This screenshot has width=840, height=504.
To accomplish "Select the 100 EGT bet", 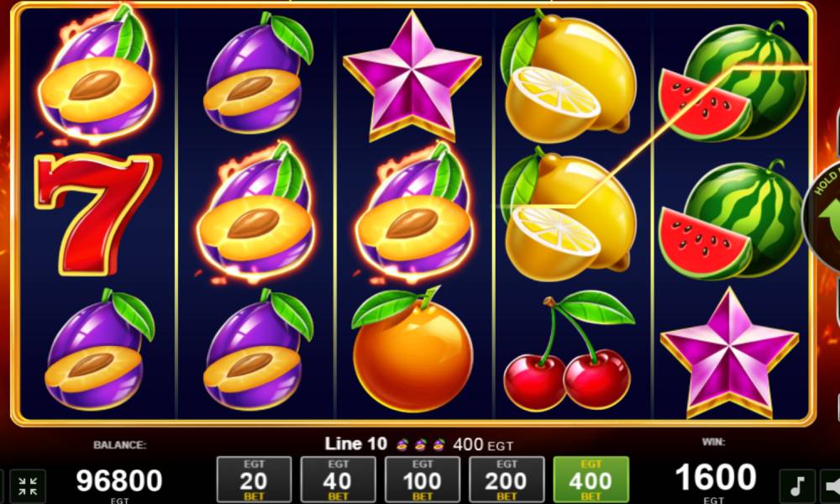I will [x=423, y=480].
